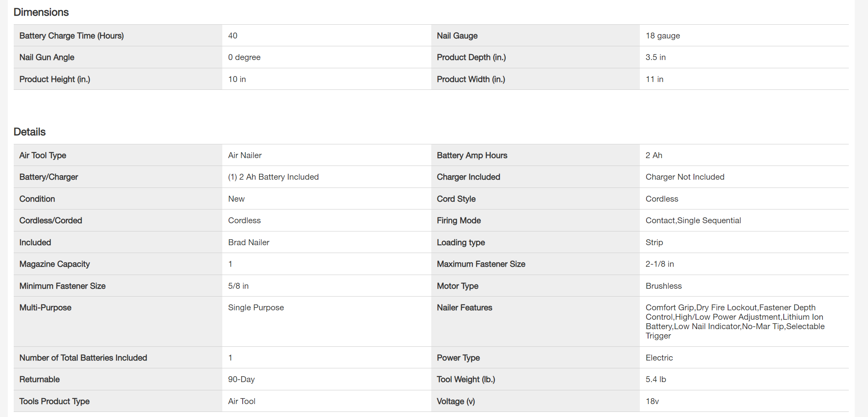Select the 'Charger Not Included' value
Image resolution: width=868 pixels, height=417 pixels.
pyautogui.click(x=685, y=177)
